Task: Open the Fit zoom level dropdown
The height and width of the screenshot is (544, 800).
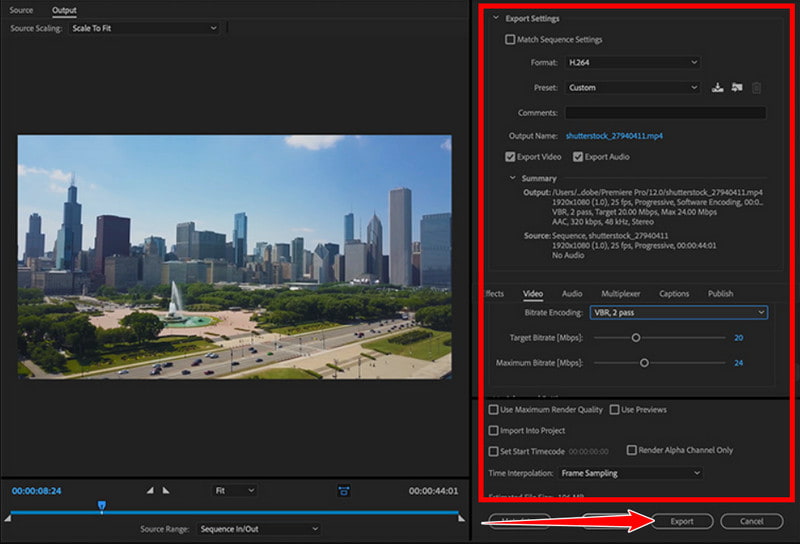Action: 235,490
